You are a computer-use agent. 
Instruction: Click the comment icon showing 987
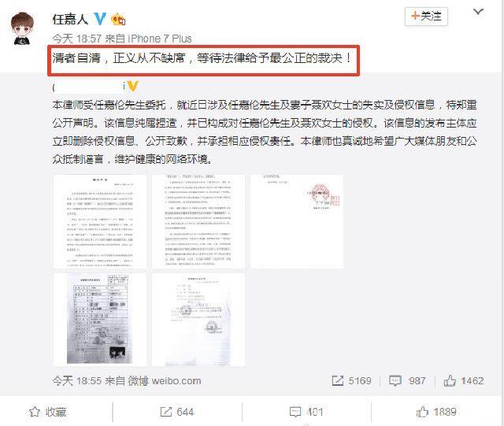(395, 380)
